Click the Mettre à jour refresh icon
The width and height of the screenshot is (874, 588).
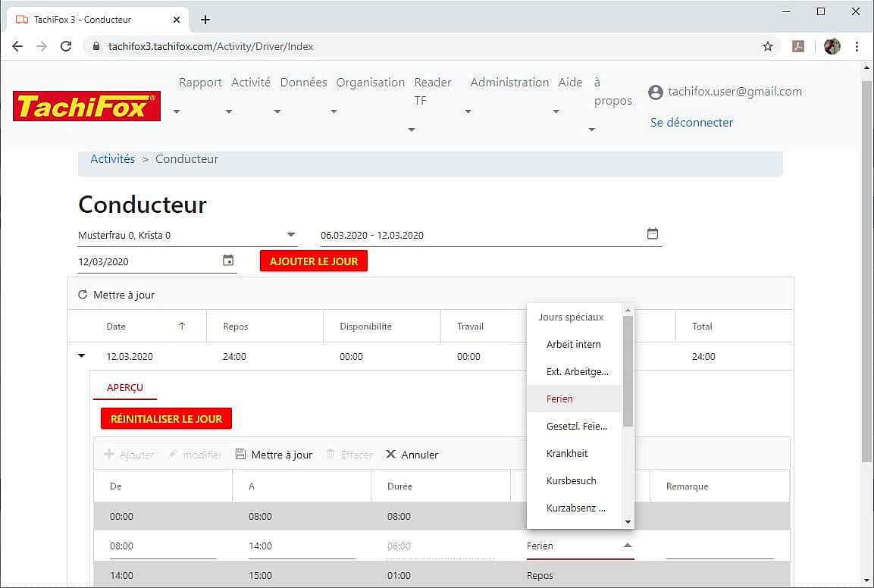point(83,295)
